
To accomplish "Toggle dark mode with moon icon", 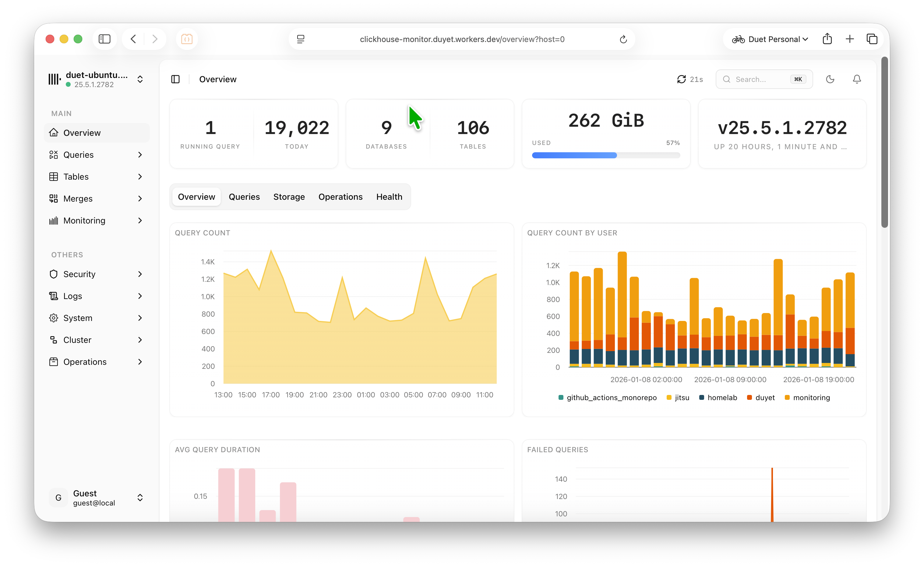I will 830,79.
